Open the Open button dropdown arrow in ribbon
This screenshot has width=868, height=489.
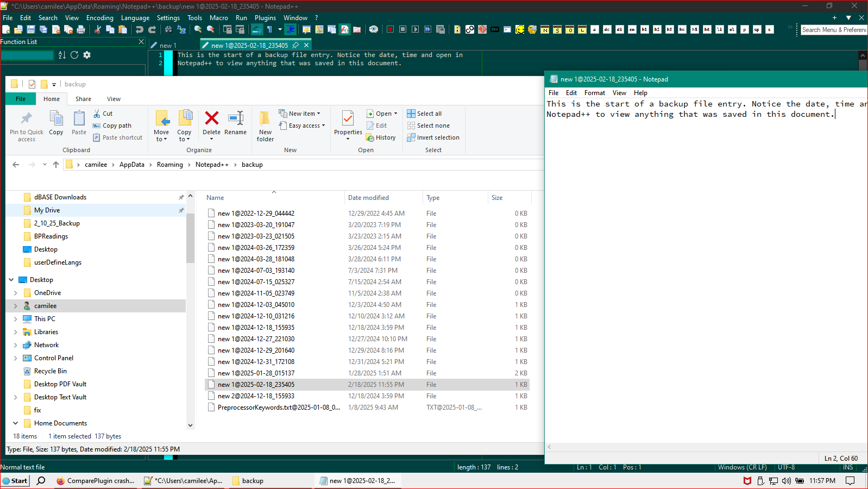395,114
